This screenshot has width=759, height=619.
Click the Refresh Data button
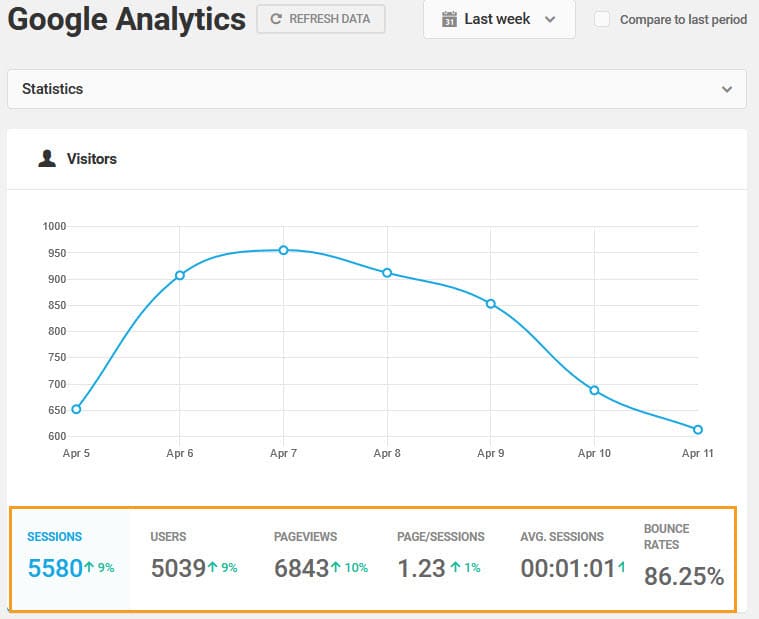pyautogui.click(x=320, y=19)
